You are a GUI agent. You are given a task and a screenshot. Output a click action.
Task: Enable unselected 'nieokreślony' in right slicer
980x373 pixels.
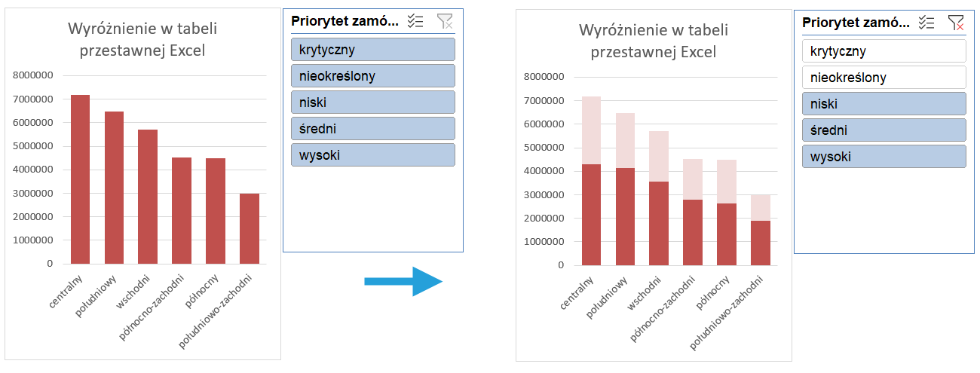tap(884, 78)
